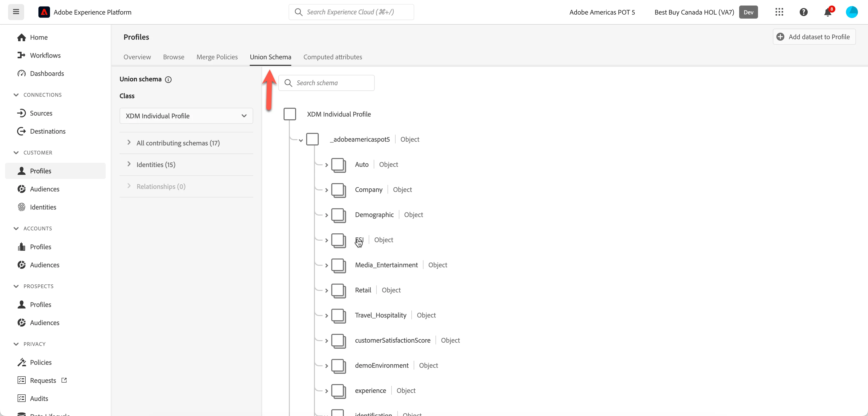Open the hamburger navigation menu
Image resolution: width=868 pixels, height=416 pixels.
[16, 12]
